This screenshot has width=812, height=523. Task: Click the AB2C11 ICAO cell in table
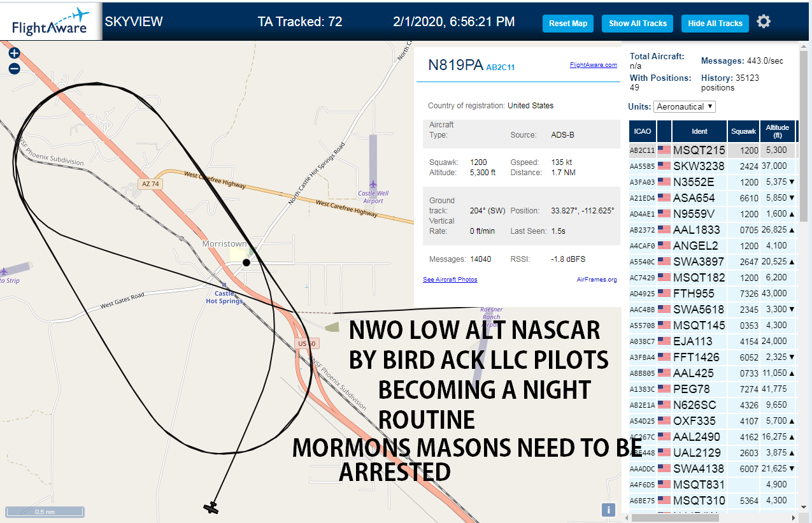point(642,150)
